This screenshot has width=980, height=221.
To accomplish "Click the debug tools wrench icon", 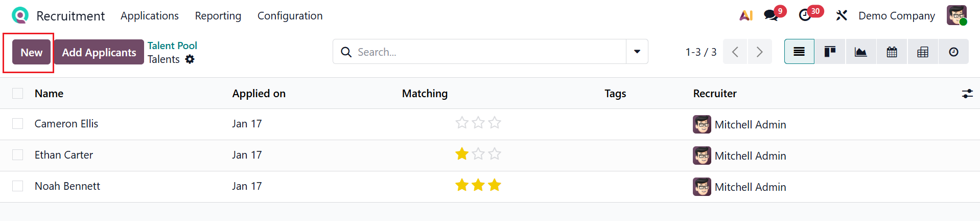I will 841,16.
